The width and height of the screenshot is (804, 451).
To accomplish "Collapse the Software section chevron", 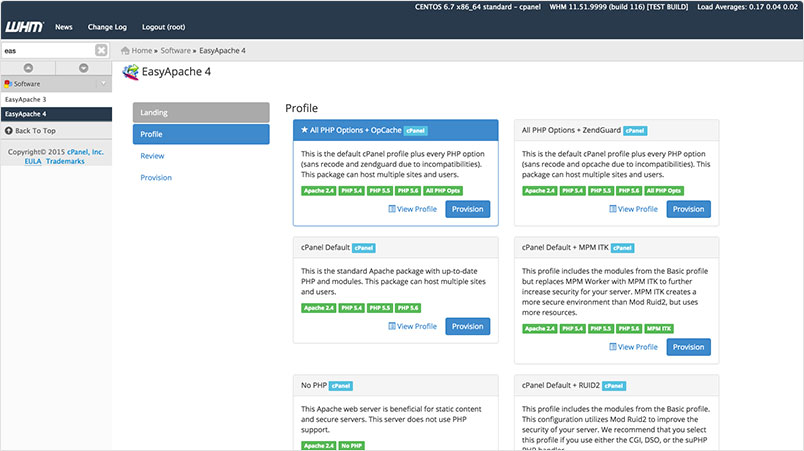I will [103, 84].
